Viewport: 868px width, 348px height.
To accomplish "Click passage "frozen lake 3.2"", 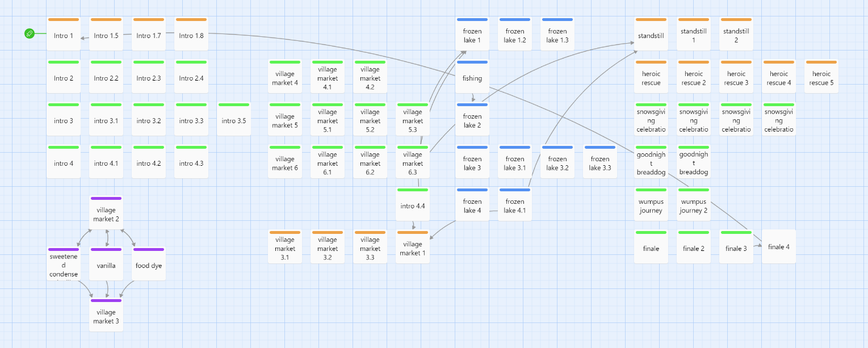I will click(x=557, y=162).
